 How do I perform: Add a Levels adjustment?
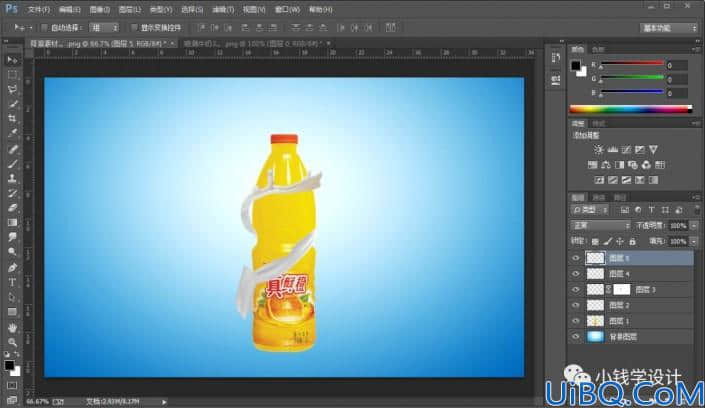tap(612, 149)
